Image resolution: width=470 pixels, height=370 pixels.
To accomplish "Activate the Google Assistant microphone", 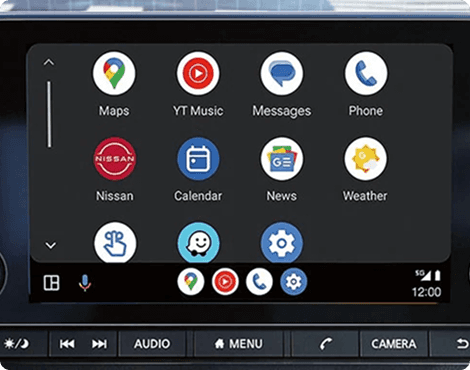I will (85, 283).
